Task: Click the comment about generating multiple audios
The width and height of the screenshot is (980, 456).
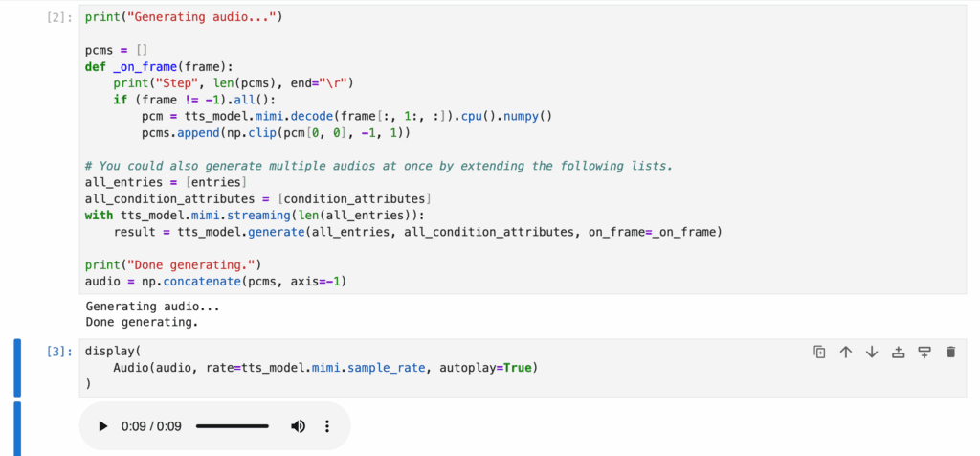Action: (x=381, y=166)
